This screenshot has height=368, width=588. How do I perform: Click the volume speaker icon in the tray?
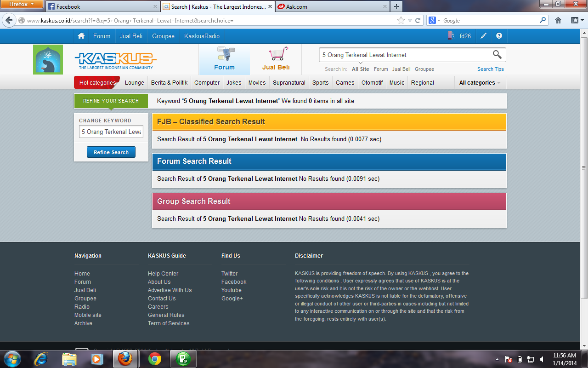point(543,359)
